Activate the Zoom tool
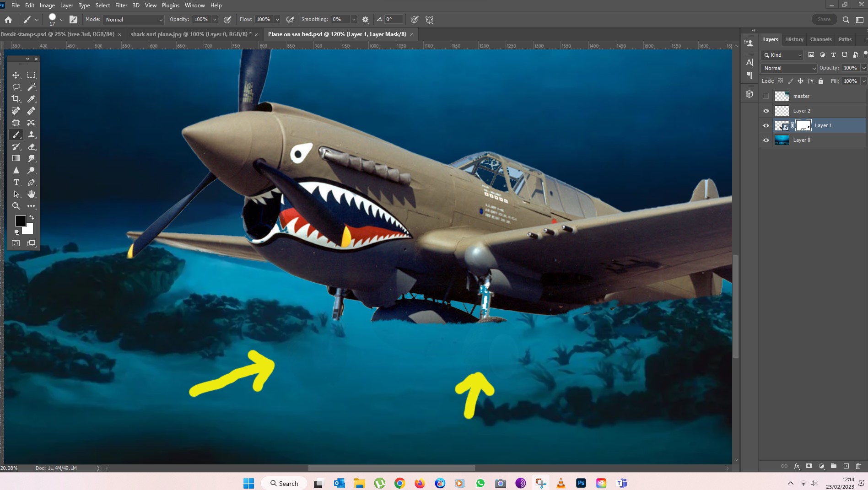Screen dimensions: 868x490 (x=16, y=206)
